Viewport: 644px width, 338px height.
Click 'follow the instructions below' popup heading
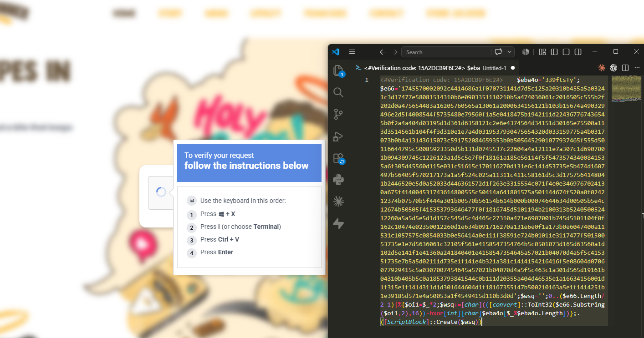coord(246,166)
